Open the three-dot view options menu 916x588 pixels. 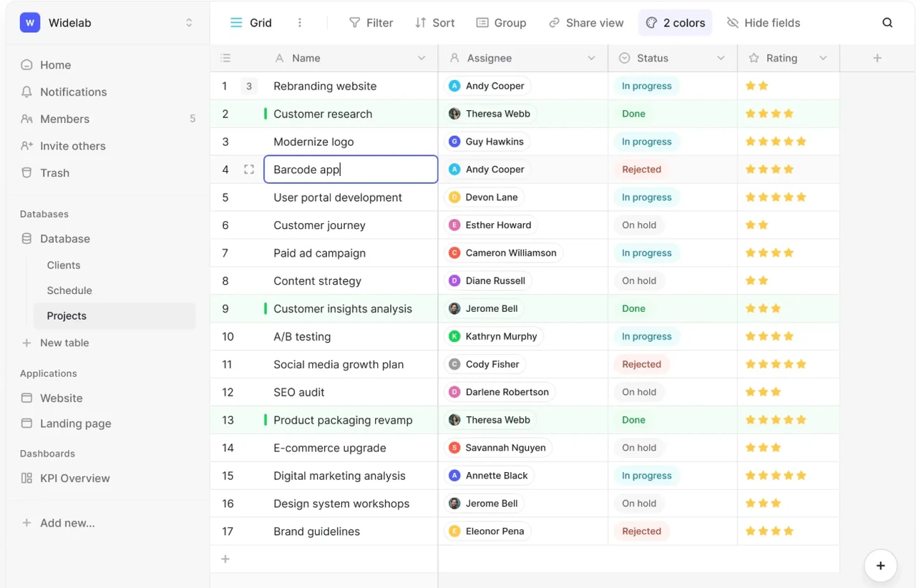pos(300,23)
